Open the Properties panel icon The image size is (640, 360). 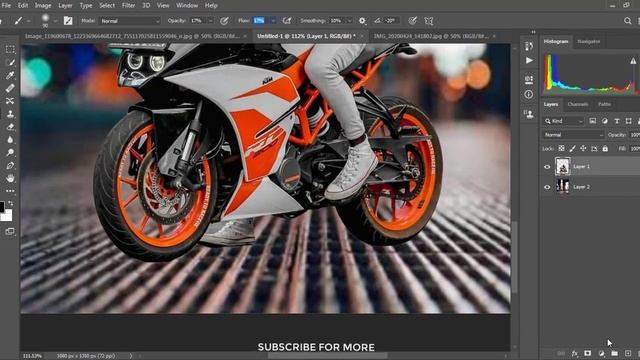[x=529, y=80]
